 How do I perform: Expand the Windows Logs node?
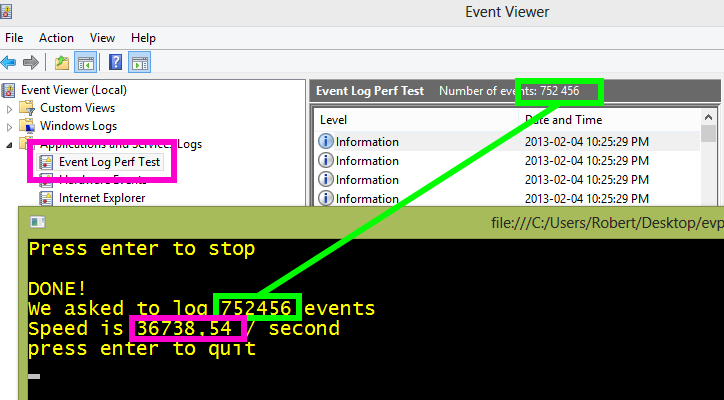pyautogui.click(x=9, y=127)
